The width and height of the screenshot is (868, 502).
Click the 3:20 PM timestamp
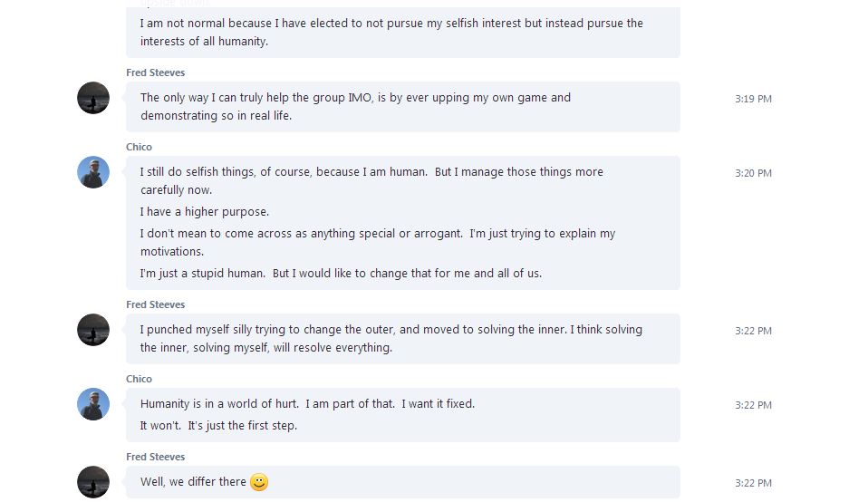click(753, 173)
